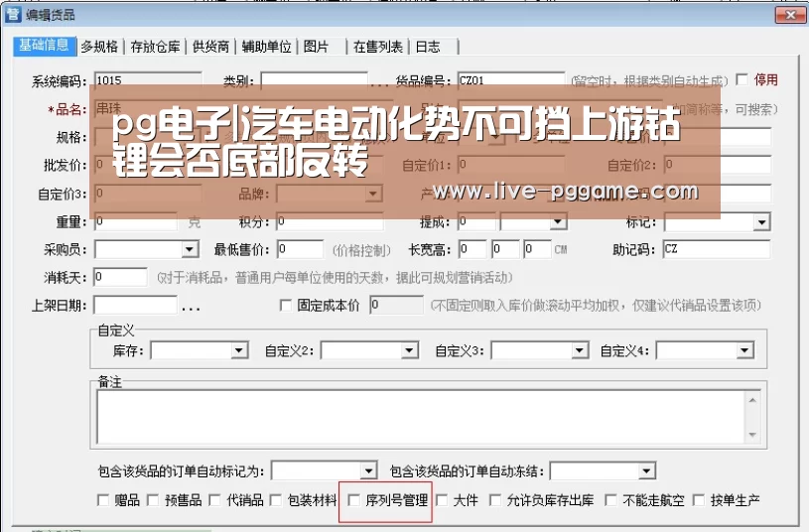The height and width of the screenshot is (532, 809).
Task: Open the 日志 tab
Action: point(428,47)
